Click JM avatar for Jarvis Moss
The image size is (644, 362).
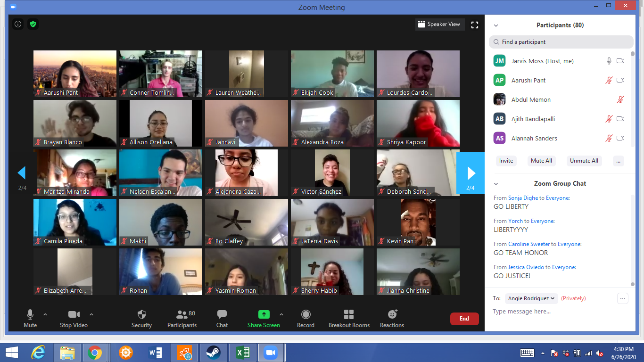point(500,61)
